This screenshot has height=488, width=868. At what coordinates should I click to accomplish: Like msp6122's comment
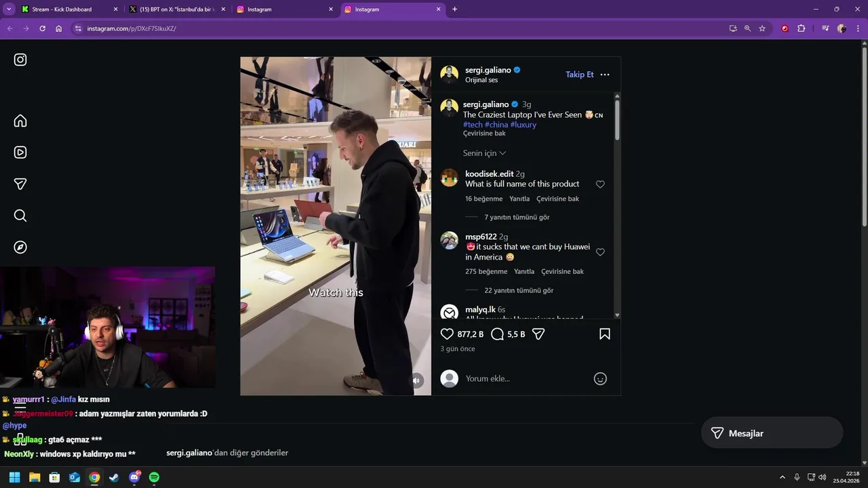[x=600, y=252]
